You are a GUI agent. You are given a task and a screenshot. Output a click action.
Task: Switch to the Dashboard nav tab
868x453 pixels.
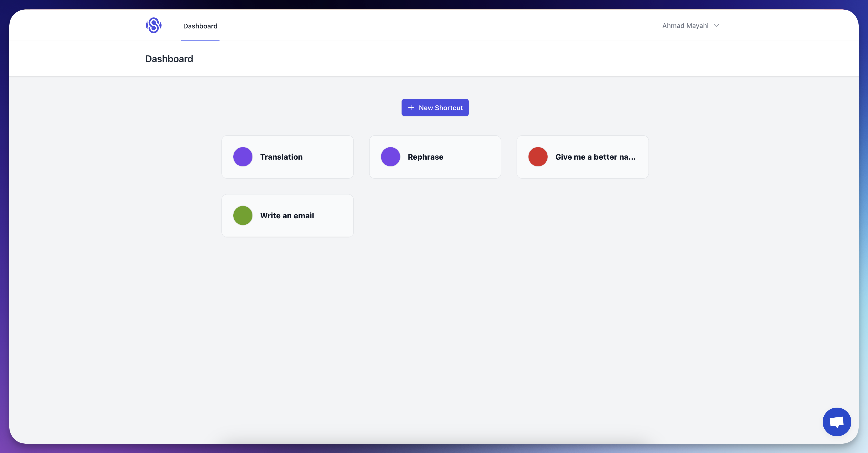200,26
